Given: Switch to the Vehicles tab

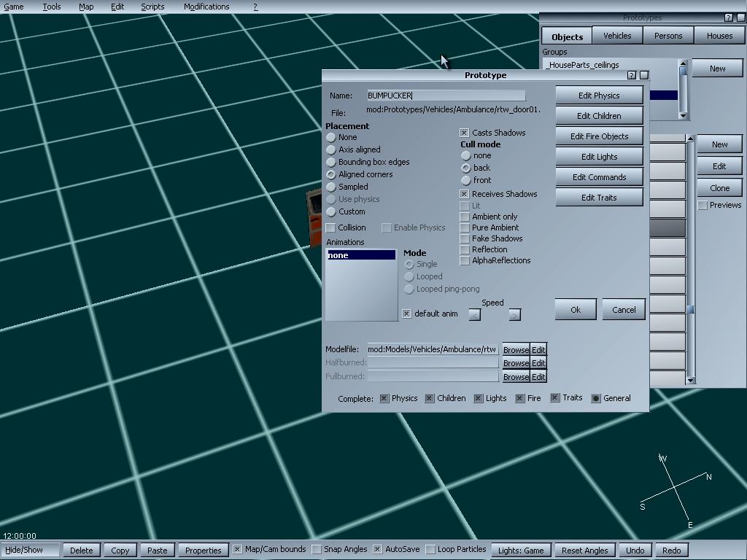Looking at the screenshot, I should click(x=617, y=36).
